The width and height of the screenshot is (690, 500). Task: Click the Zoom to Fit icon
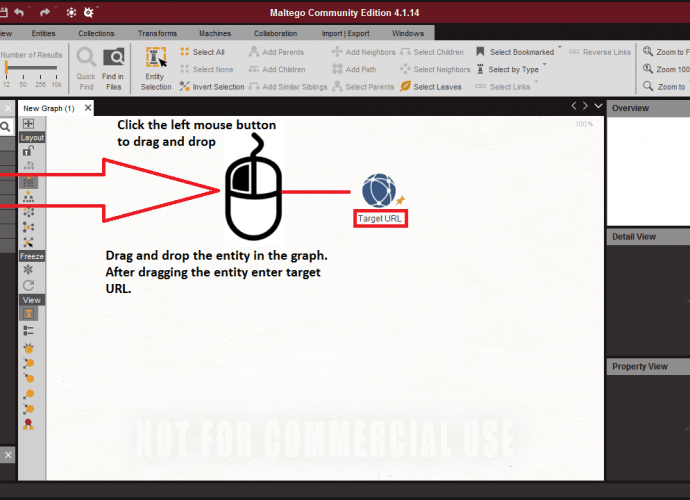click(x=648, y=51)
